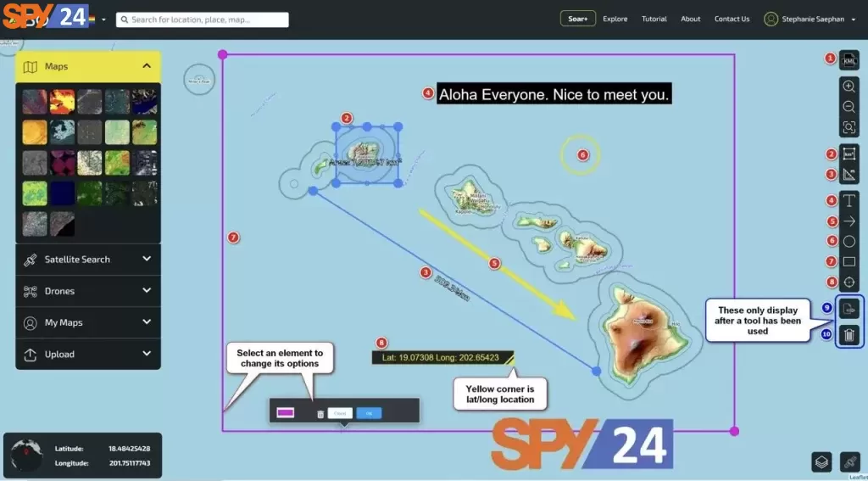Click the export annotations icon
The width and height of the screenshot is (868, 481).
click(x=849, y=308)
